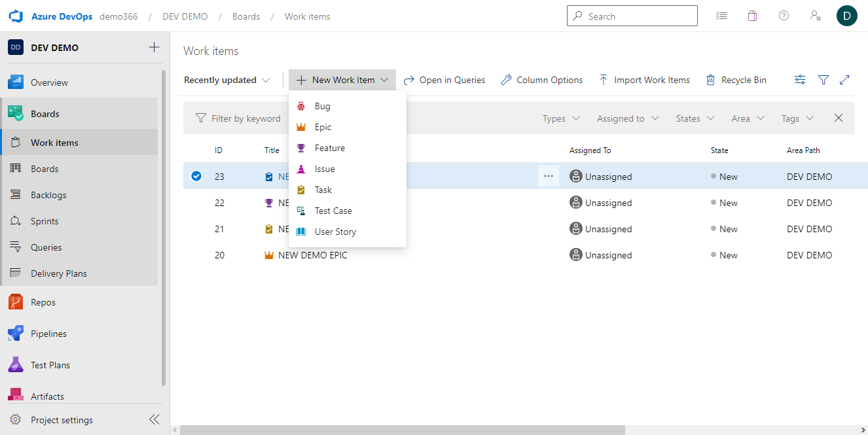Click the Azure DevOps logo icon
868x435 pixels.
coord(16,16)
